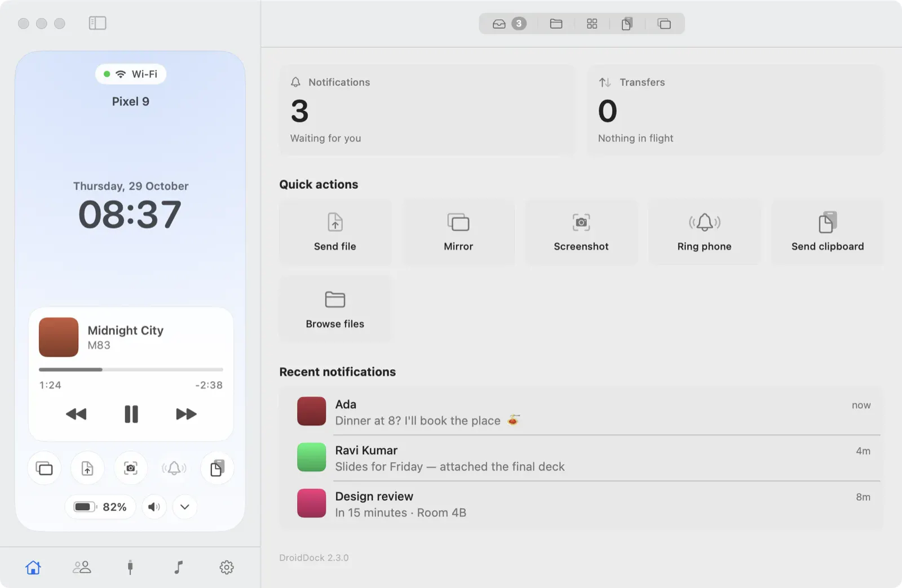
Task: Open settings gear in bottom bar
Action: click(227, 567)
